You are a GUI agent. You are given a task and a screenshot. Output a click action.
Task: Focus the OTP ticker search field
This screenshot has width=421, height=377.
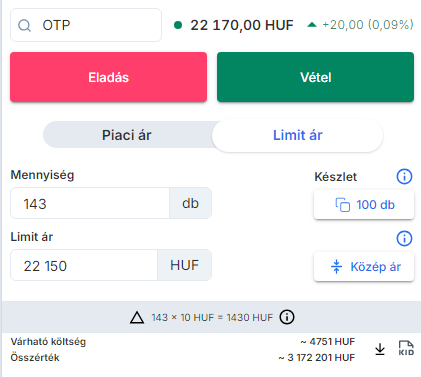86,25
